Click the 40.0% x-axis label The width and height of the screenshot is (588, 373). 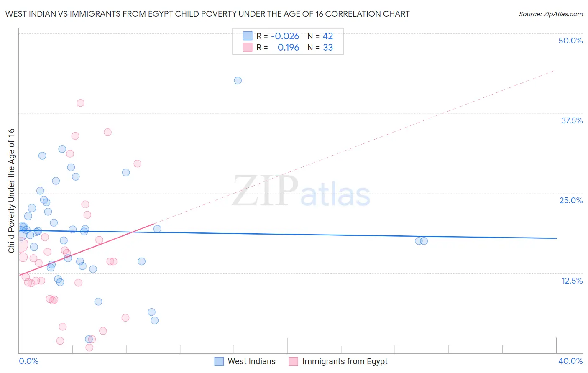(x=570, y=361)
